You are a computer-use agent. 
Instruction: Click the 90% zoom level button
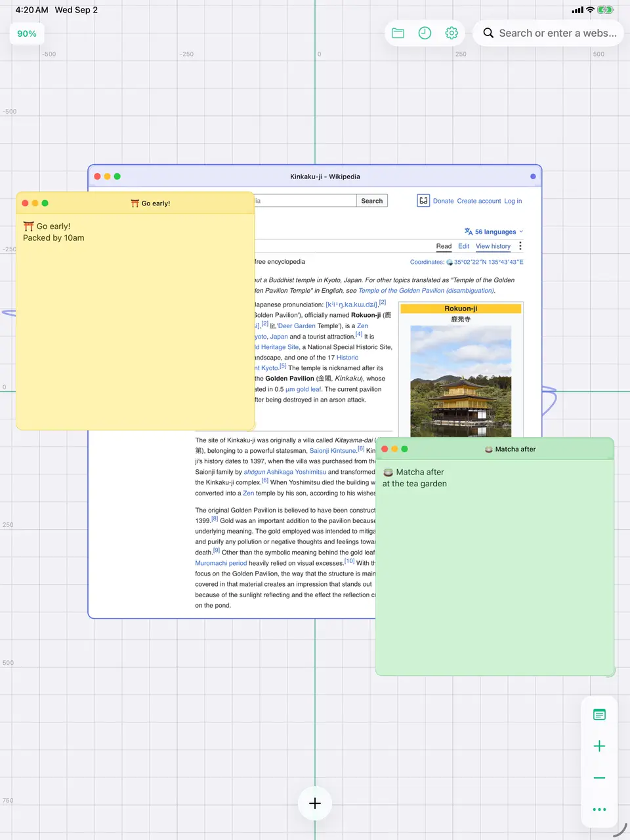27,33
